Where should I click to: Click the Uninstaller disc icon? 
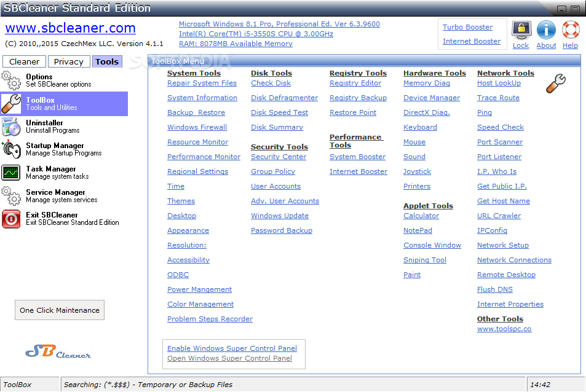pyautogui.click(x=11, y=127)
